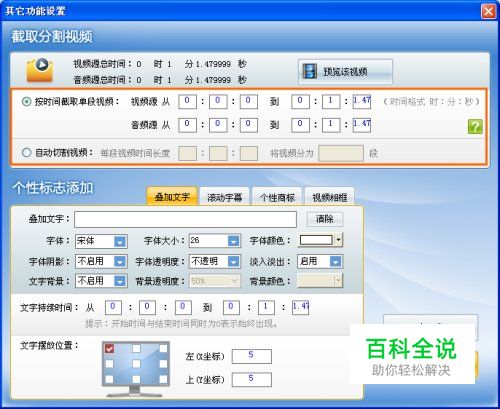Click video source end minute field
Screen dimensions: 500x409
pyautogui.click(x=331, y=102)
